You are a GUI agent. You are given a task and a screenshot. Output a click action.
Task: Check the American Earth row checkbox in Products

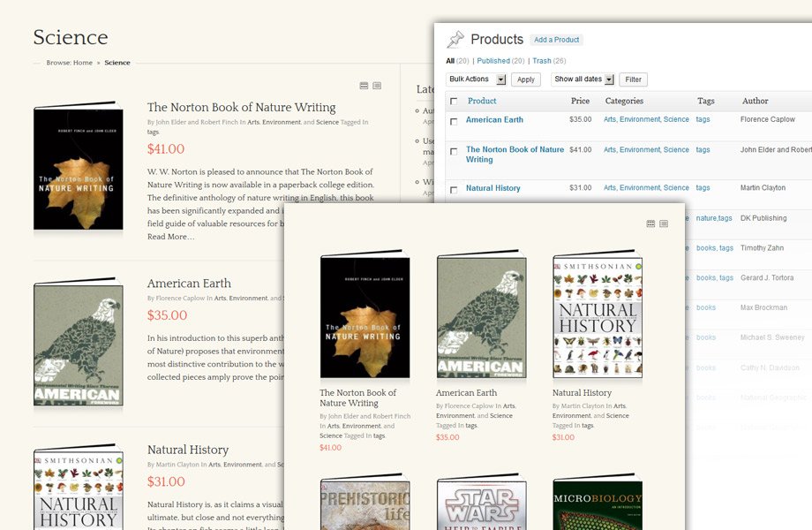tap(455, 122)
